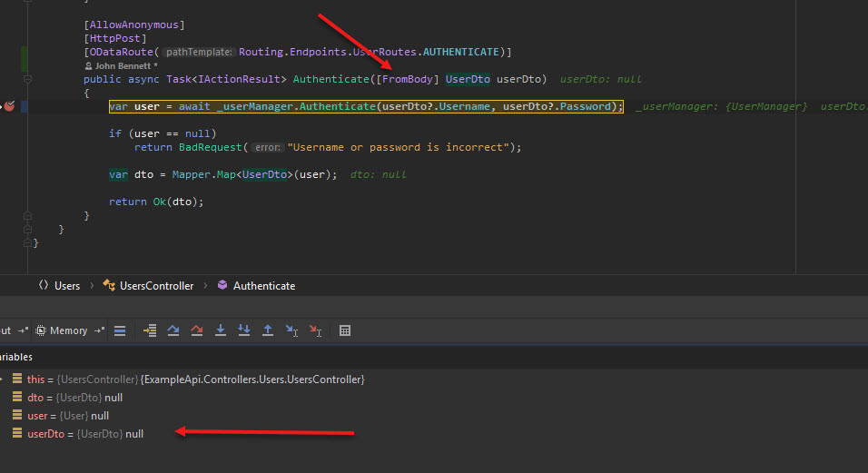868x473 pixels.
Task: Click the Variables panel header
Action: [16, 358]
